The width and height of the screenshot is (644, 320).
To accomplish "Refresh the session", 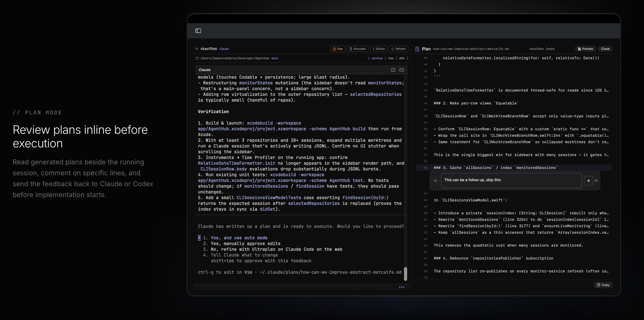I will coord(399,49).
